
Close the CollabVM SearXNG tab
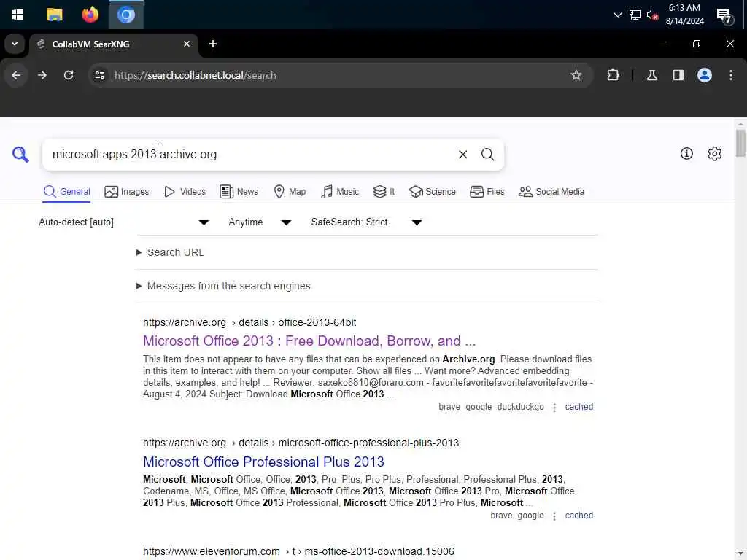point(187,44)
